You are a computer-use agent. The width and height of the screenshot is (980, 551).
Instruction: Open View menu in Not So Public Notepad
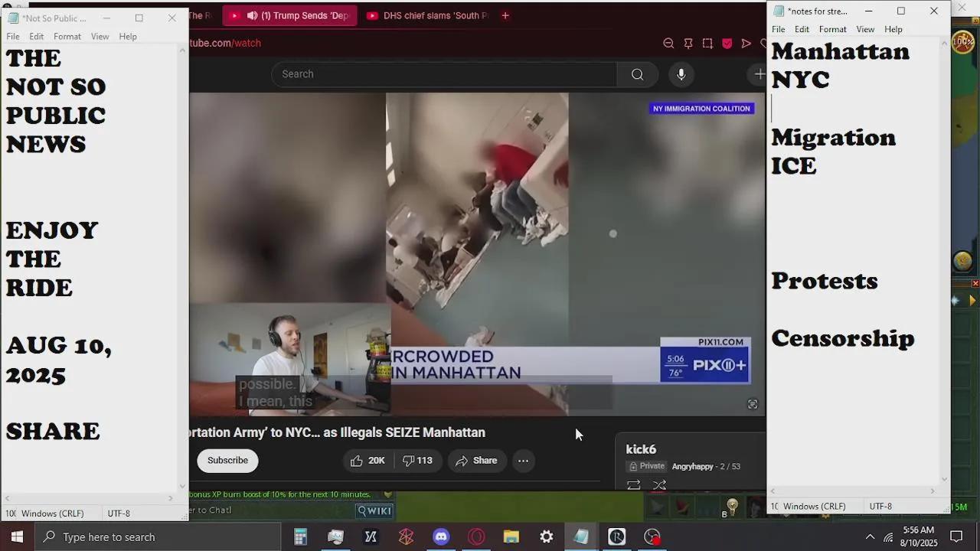[100, 37]
